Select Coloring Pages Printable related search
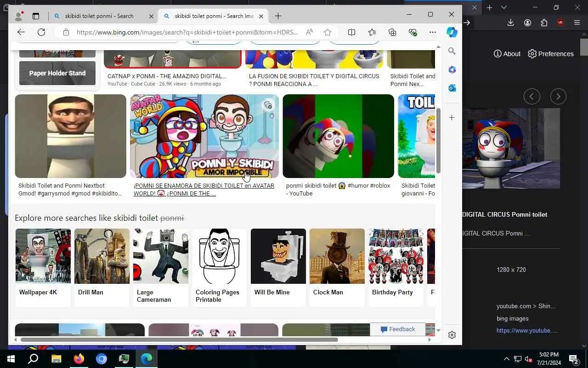Viewport: 588px width, 368px height. [220, 268]
